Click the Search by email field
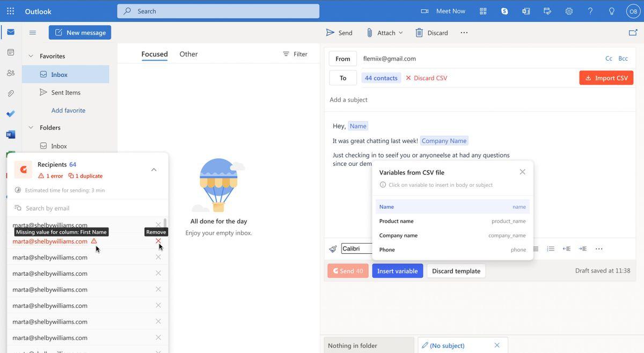644x353 pixels. (x=86, y=208)
